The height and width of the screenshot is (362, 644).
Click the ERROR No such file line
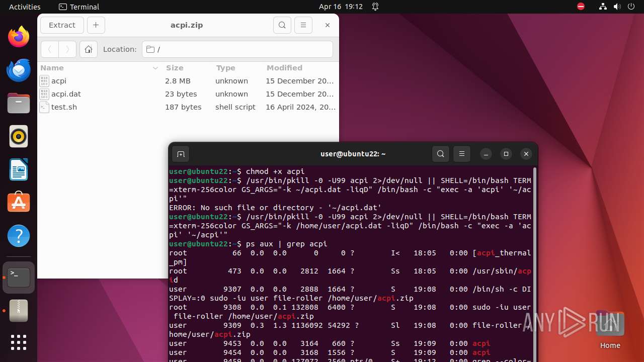(x=275, y=208)
